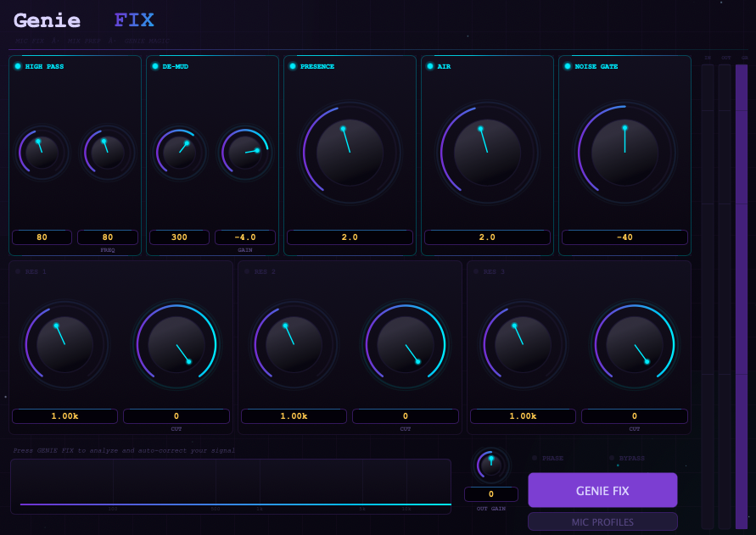The height and width of the screenshot is (535, 756).
Task: Click the RES 1 CUT value field
Action: point(176,416)
